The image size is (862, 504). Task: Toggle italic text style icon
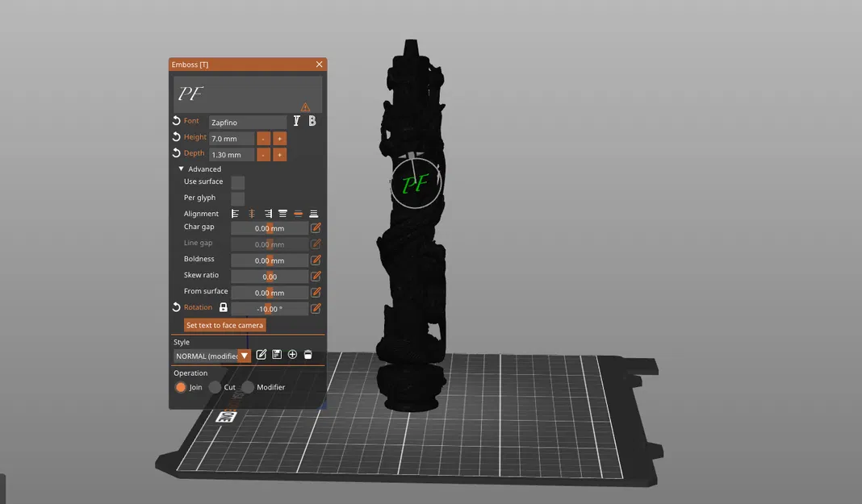tap(296, 121)
